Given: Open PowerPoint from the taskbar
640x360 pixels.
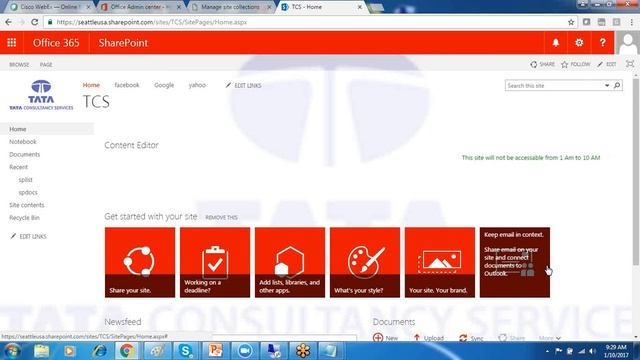Looking at the screenshot, I should click(x=215, y=351).
